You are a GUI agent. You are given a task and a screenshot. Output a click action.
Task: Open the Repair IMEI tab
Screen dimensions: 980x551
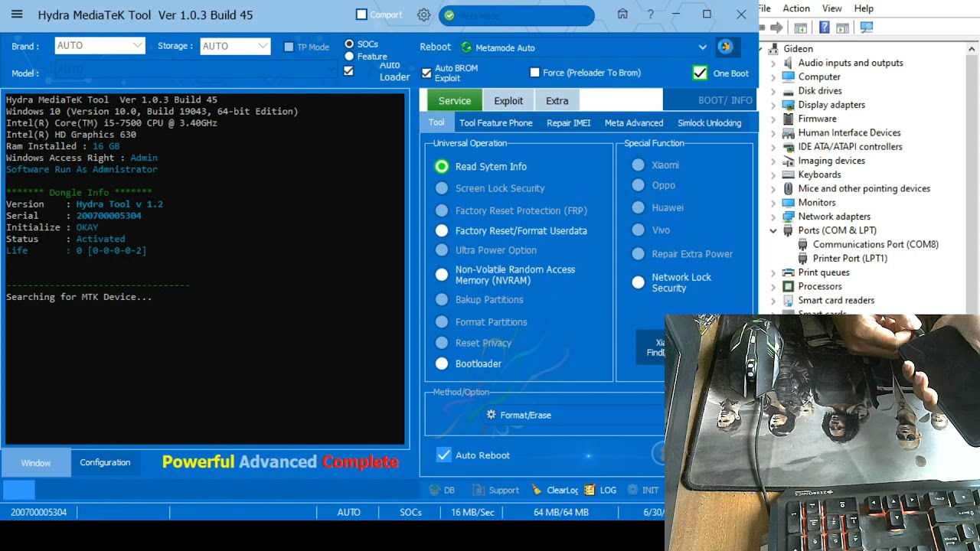569,122
